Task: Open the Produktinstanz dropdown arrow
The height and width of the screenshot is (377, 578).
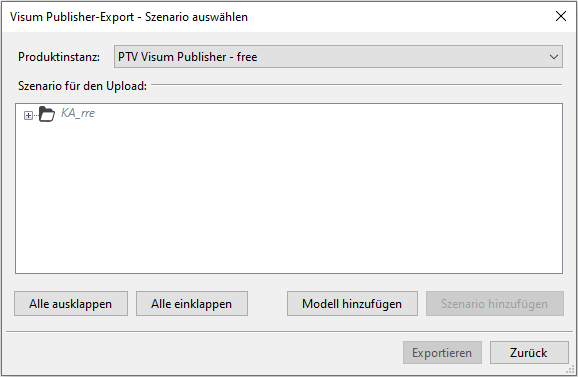Action: point(554,57)
